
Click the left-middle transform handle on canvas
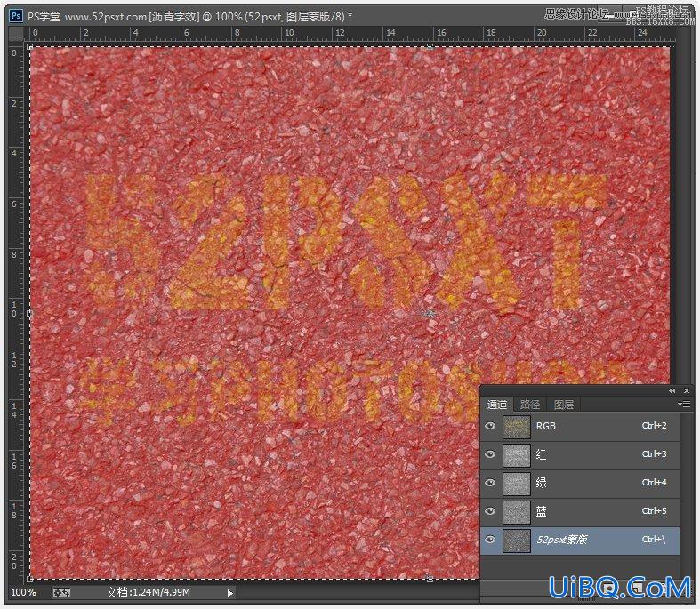29,314
